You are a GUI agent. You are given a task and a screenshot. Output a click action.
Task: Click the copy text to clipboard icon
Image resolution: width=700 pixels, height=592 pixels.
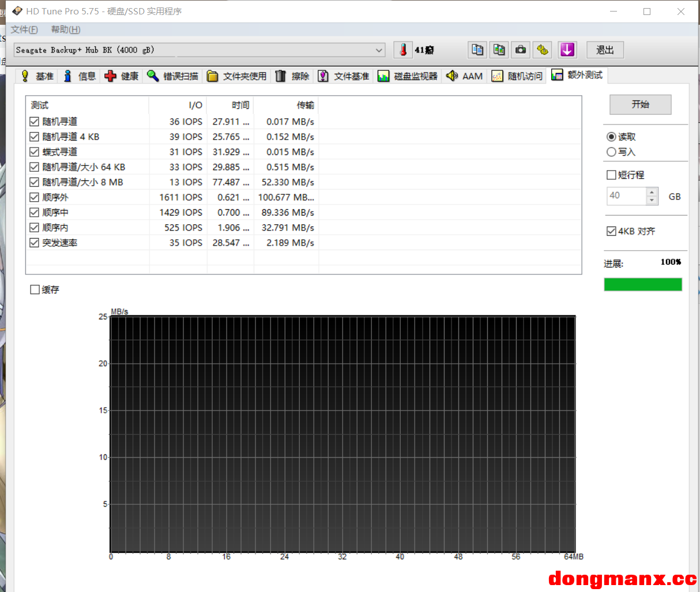477,50
